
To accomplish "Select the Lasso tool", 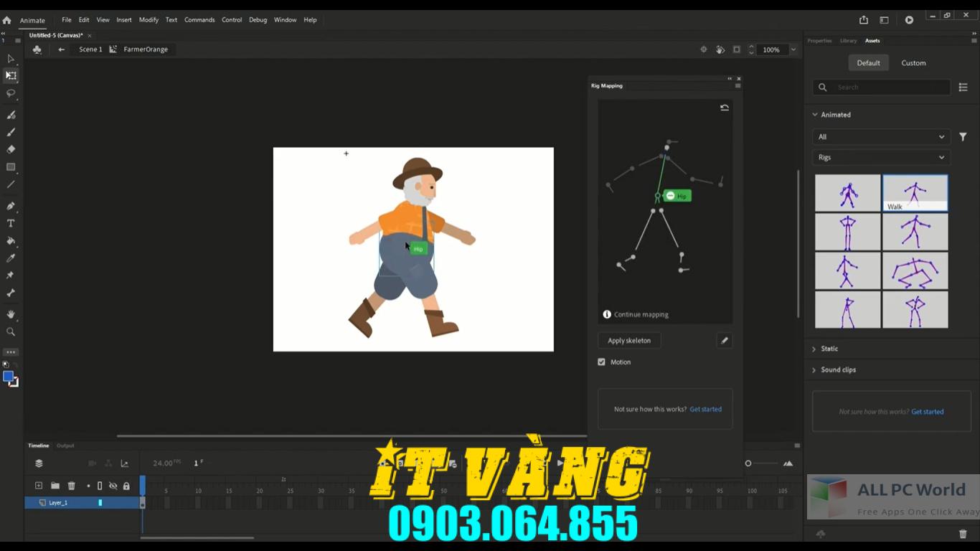I will (10, 94).
